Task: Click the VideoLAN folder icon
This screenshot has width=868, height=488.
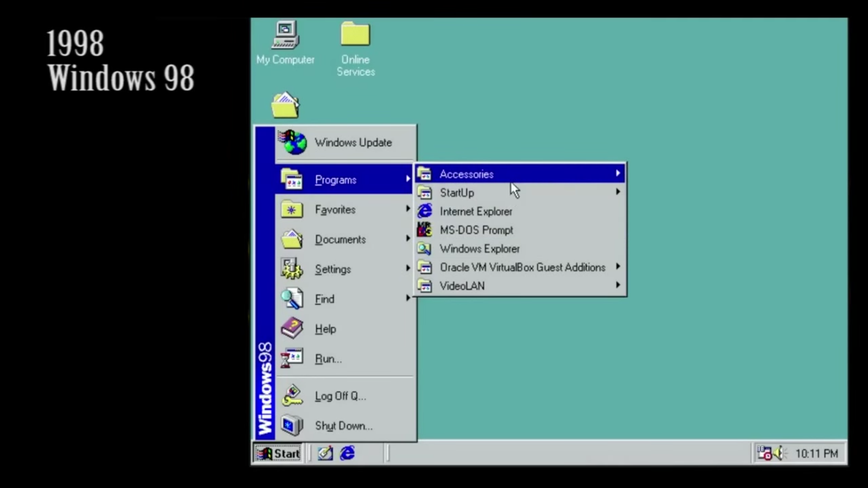Action: coord(425,286)
